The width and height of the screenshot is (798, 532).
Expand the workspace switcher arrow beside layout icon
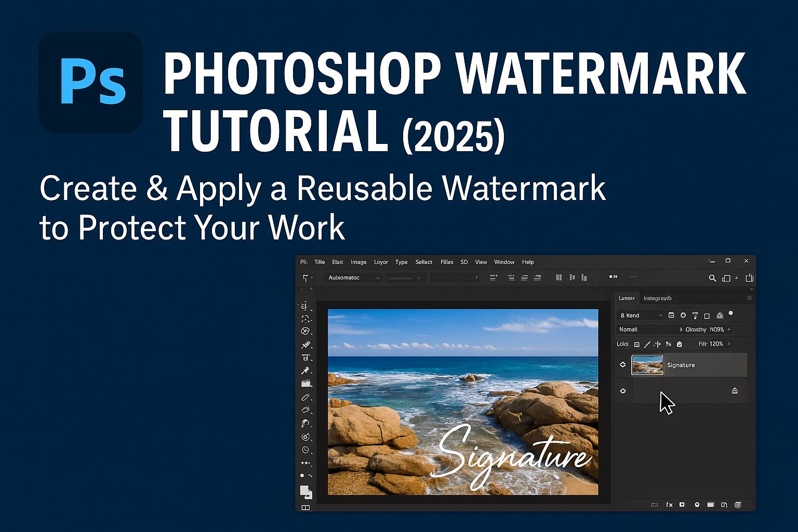tap(736, 278)
